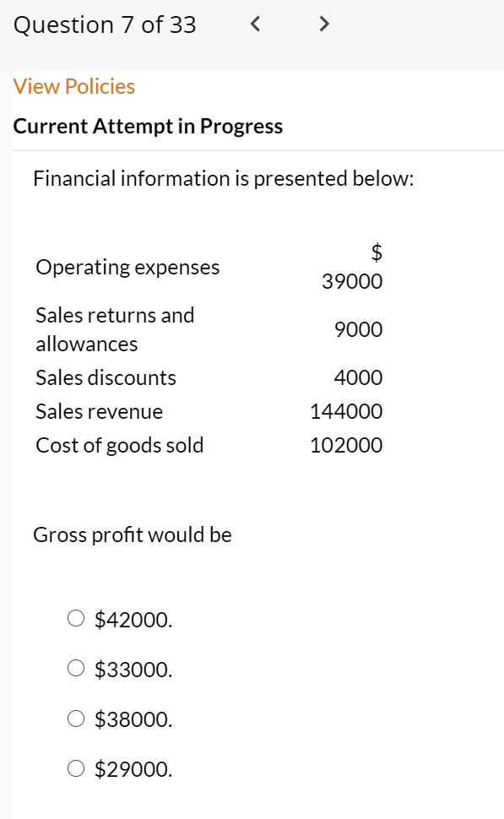Click the Current Attempt in Progress heading
The height and width of the screenshot is (819, 504).
click(x=148, y=127)
